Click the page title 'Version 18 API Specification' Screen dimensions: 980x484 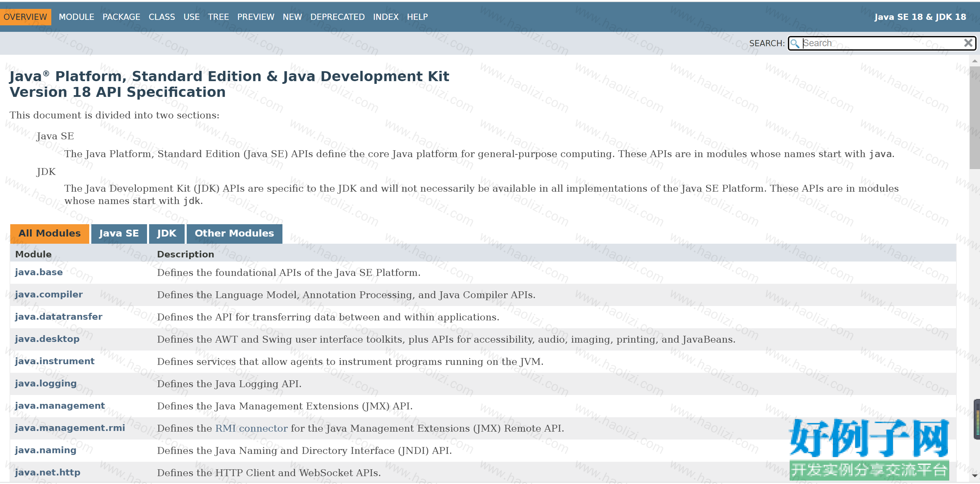tap(118, 92)
